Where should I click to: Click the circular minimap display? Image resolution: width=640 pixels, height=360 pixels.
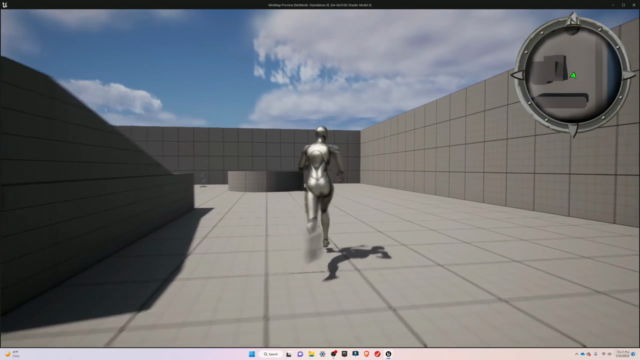point(573,75)
